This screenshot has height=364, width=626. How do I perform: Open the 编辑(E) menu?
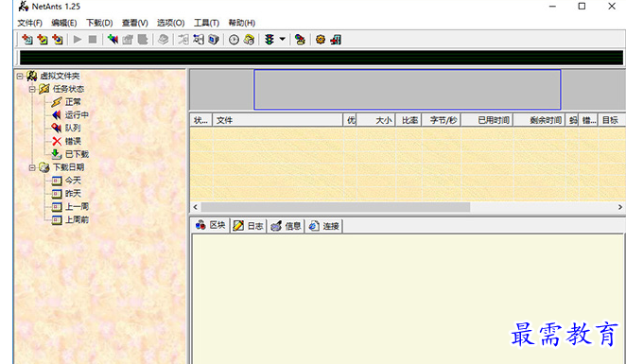click(x=64, y=23)
